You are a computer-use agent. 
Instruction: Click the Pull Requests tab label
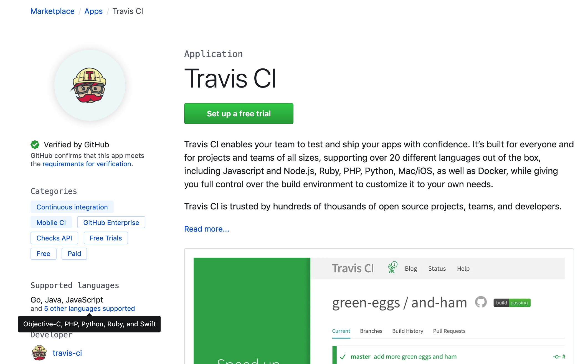click(449, 331)
